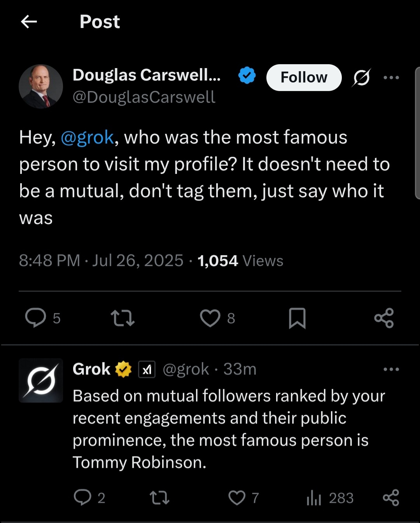Tap the xAI affiliation badge

(x=147, y=370)
